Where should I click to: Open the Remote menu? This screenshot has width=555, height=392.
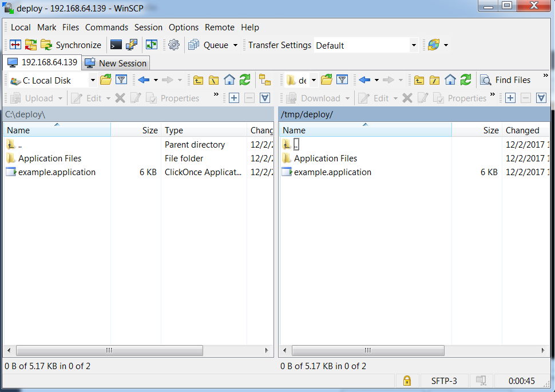tap(220, 27)
